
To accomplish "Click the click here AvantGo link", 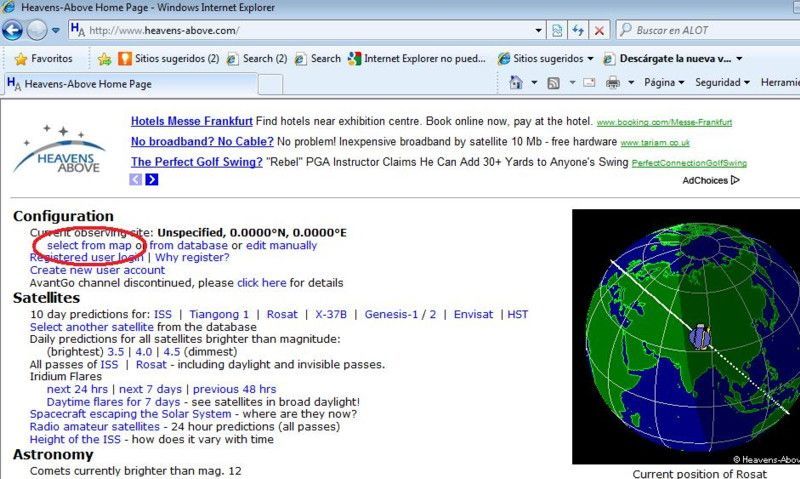I will click(262, 283).
